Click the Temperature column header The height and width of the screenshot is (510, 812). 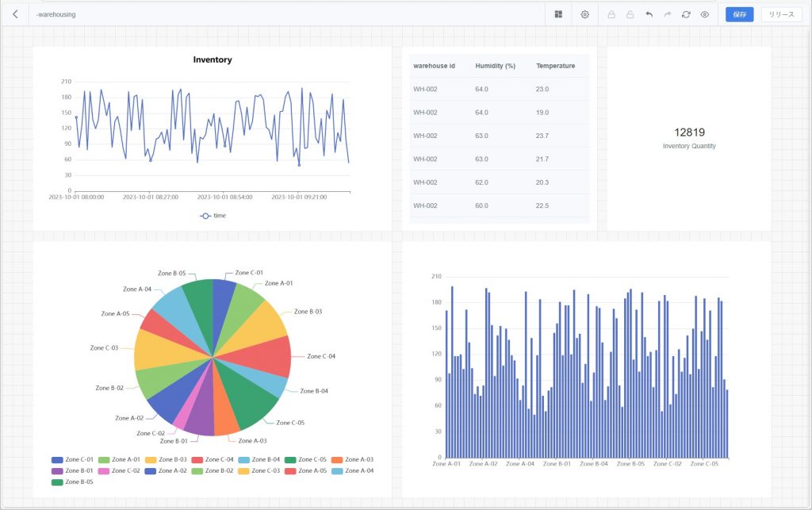(x=555, y=66)
